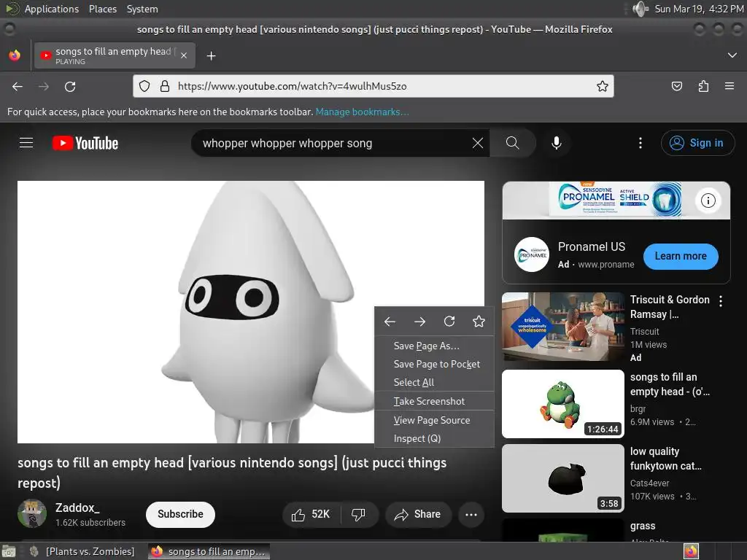
Task: Dislike the video
Action: click(359, 514)
